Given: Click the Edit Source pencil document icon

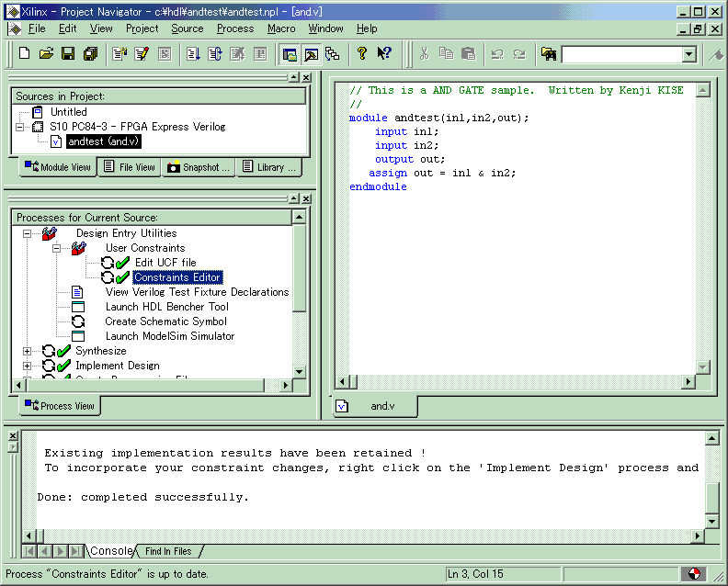Looking at the screenshot, I should pyautogui.click(x=142, y=54).
